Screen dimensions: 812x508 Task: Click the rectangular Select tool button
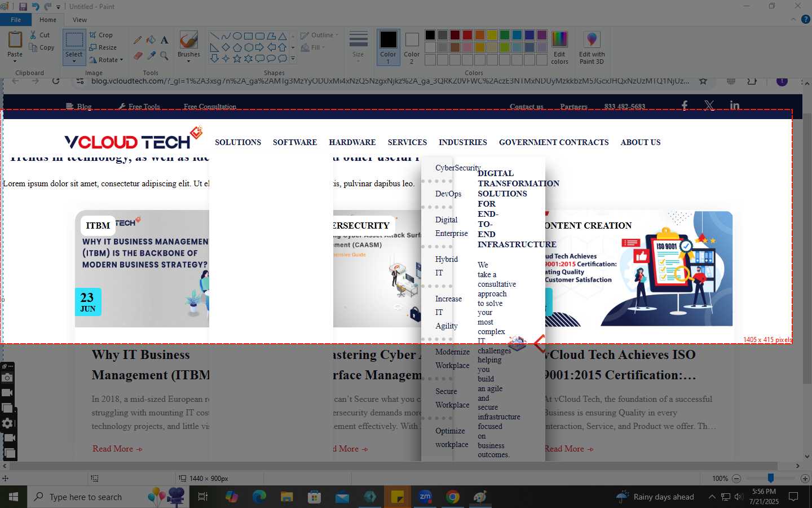74,40
